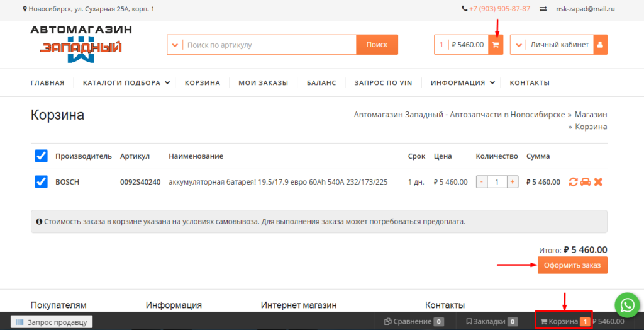644x330 pixels.
Task: Click Запрос продавцу button
Action: point(52,322)
